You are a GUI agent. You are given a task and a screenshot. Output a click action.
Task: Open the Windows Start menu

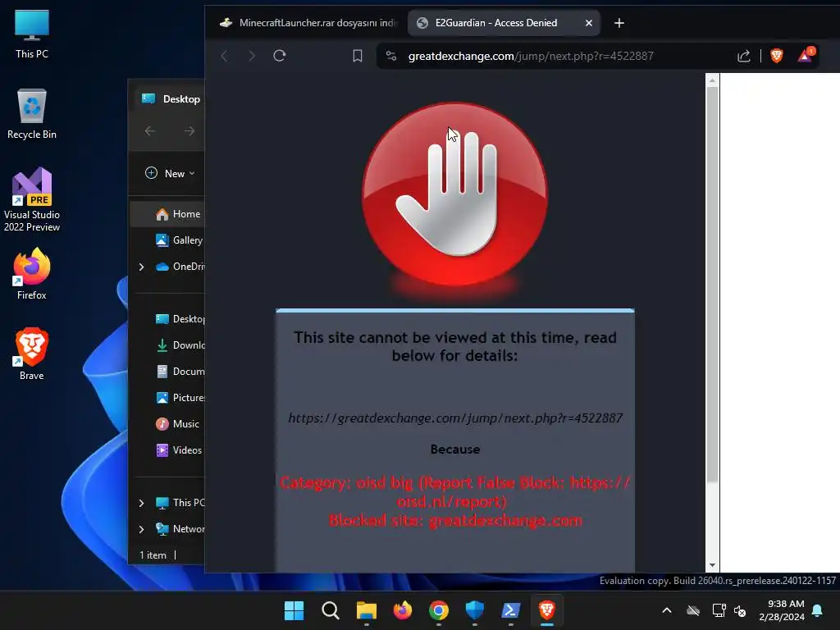tap(294, 610)
